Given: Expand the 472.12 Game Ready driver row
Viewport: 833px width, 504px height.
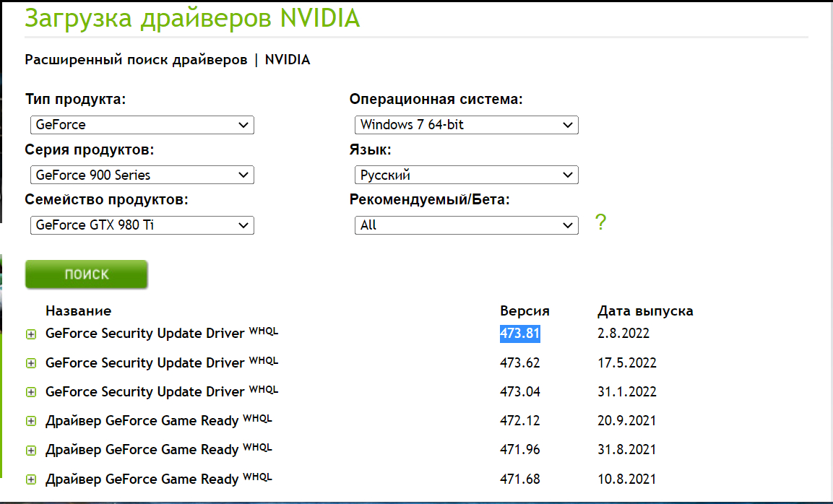Looking at the screenshot, I should point(31,421).
